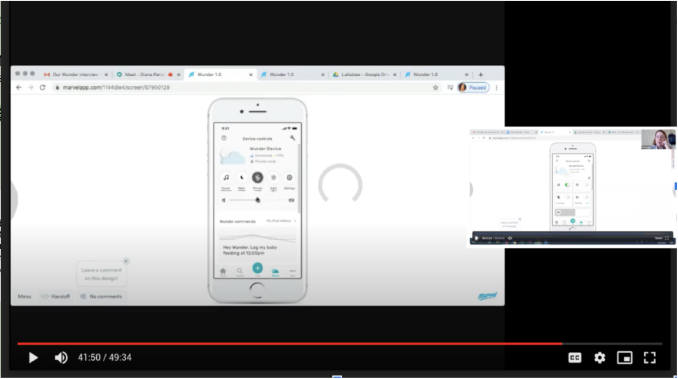Close the Meet - Diana tab
Viewport: 678px width, 379px height.
click(179, 75)
